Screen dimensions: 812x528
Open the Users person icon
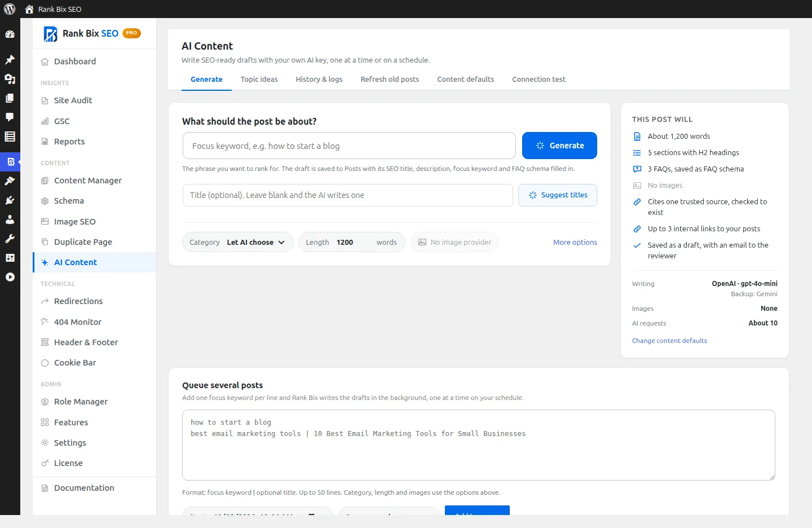tap(10, 219)
